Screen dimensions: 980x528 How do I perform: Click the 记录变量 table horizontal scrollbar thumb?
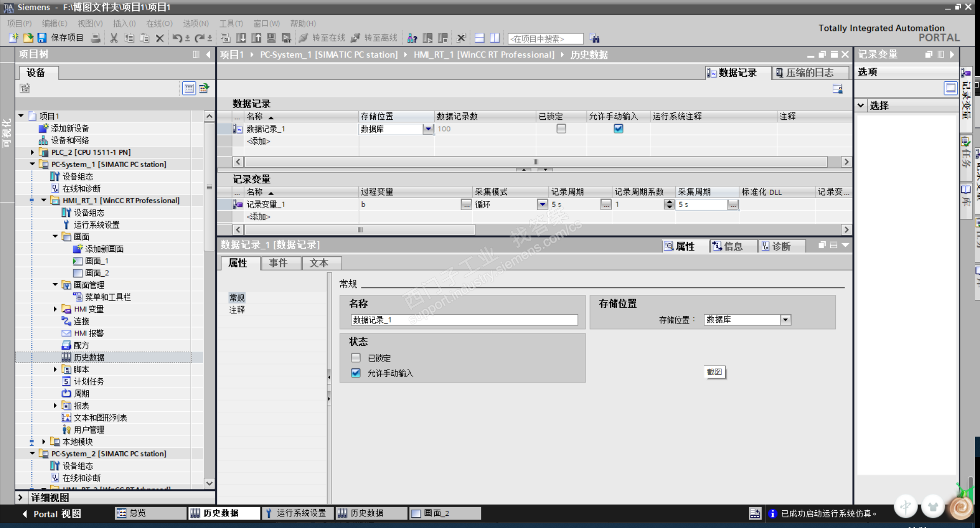coord(360,230)
